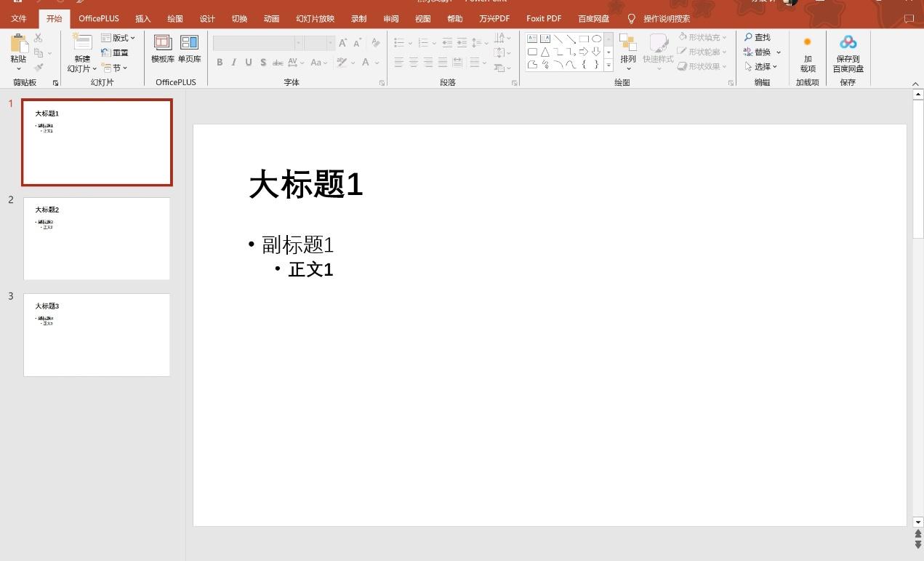This screenshot has height=561, width=924.
Task: Select slide 2 thumbnail in panel
Action: (97, 238)
